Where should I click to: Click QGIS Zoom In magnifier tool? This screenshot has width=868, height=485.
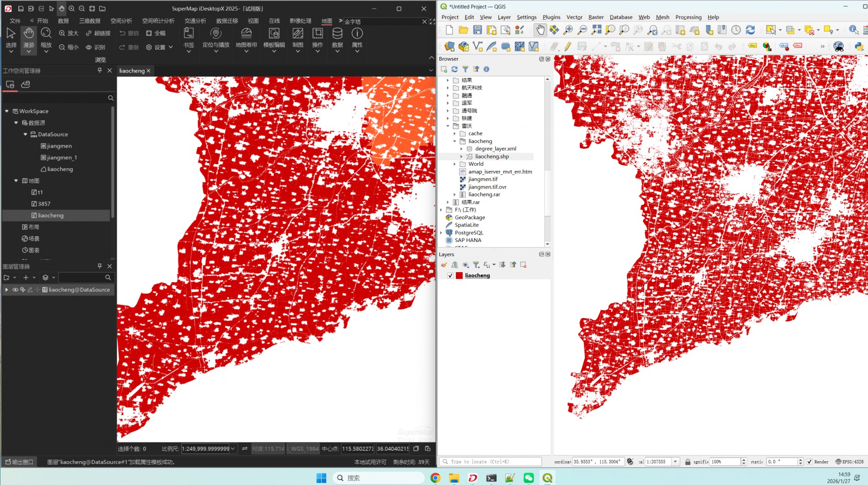[568, 30]
